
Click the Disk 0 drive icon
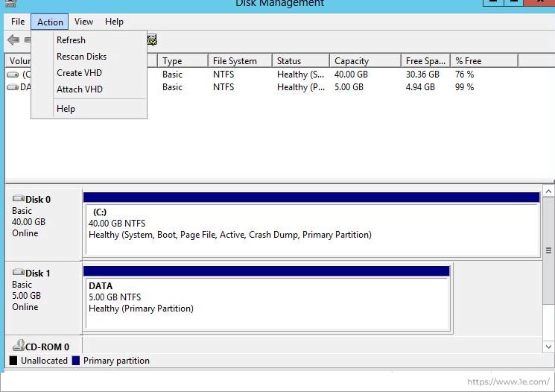pos(19,199)
